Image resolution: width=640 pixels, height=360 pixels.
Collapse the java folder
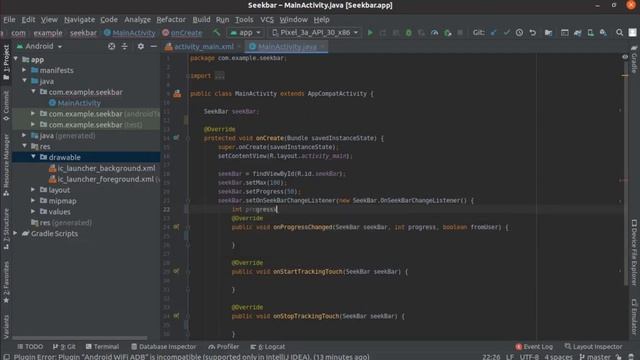click(24, 81)
